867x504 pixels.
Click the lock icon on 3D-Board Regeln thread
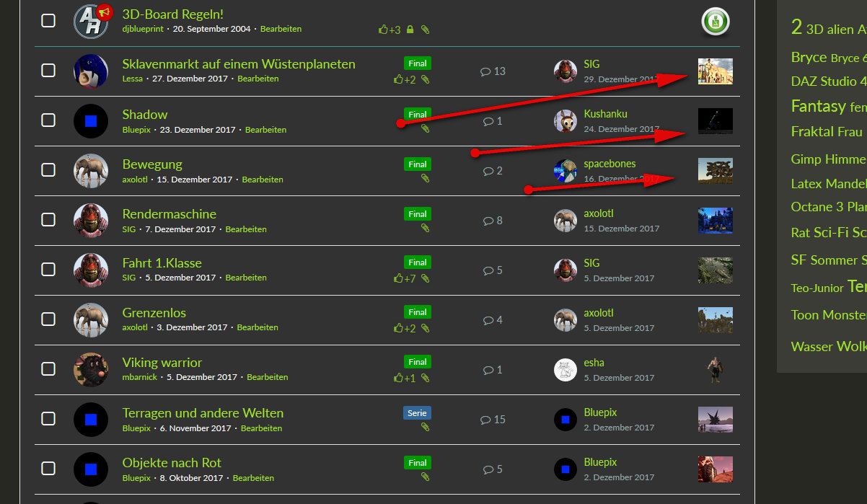pos(410,30)
